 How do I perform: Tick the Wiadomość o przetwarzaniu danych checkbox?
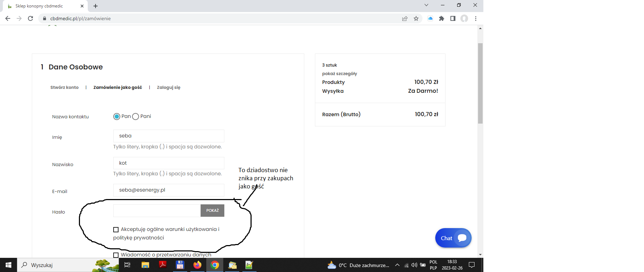pyautogui.click(x=116, y=255)
